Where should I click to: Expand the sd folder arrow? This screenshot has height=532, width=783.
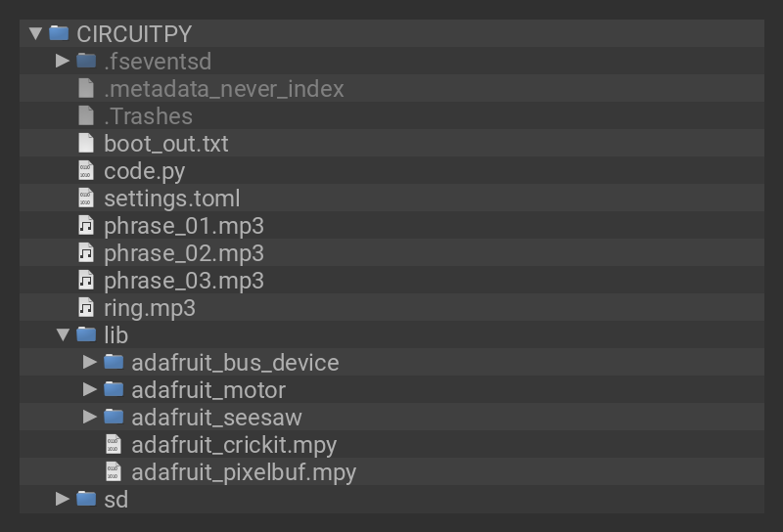[63, 499]
